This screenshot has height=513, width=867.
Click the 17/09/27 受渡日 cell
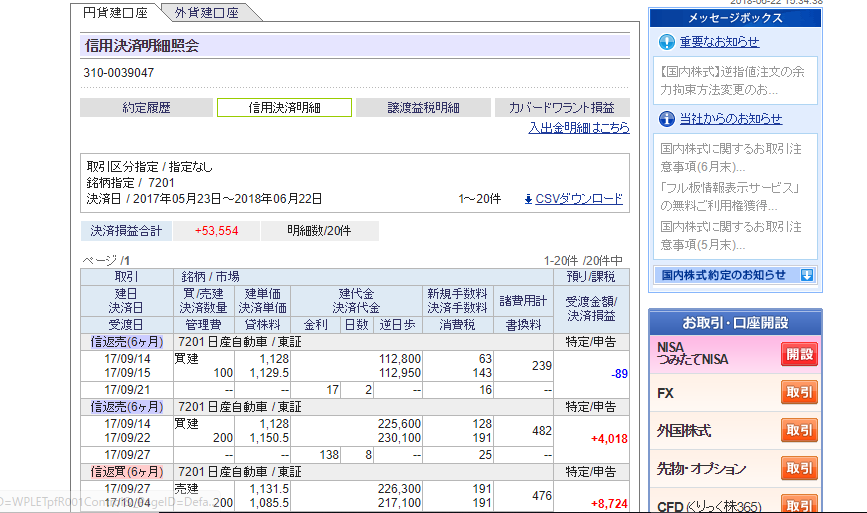[x=127, y=455]
